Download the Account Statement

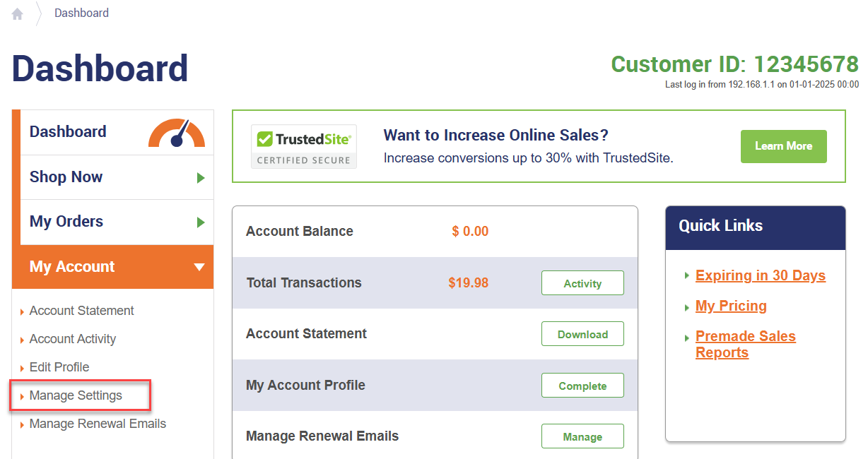582,333
